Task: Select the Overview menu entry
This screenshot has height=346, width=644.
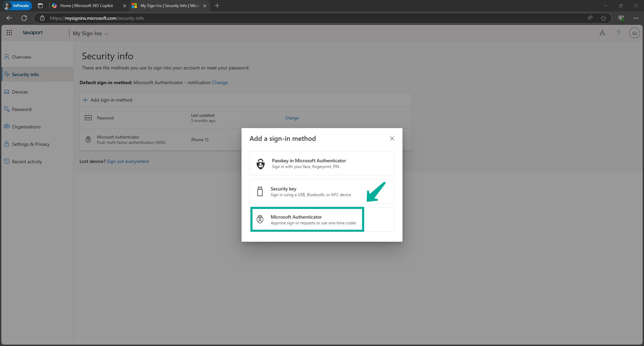Action: 22,57
